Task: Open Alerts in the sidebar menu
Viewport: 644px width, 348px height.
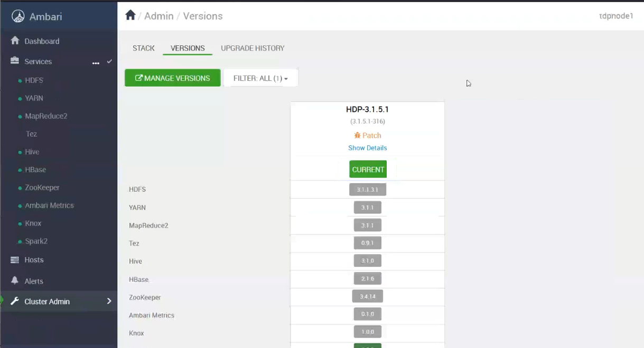Action: click(34, 281)
